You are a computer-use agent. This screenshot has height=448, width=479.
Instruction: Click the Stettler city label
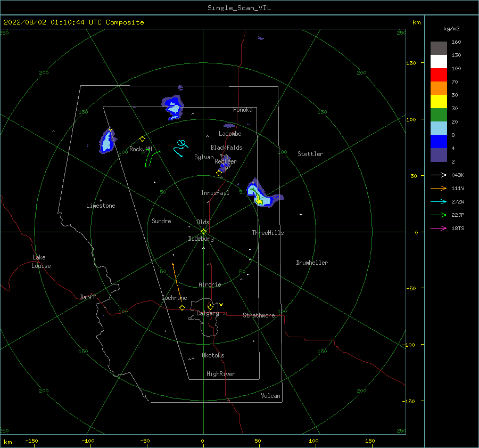(x=310, y=154)
